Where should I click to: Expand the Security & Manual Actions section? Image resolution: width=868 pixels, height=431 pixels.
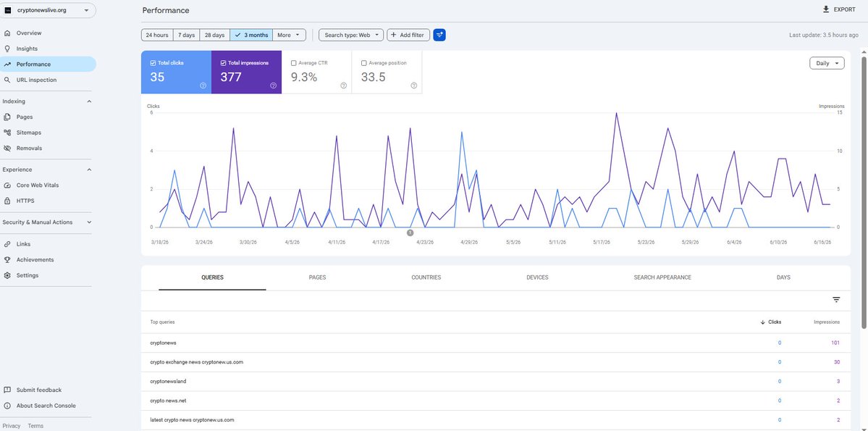pos(89,222)
